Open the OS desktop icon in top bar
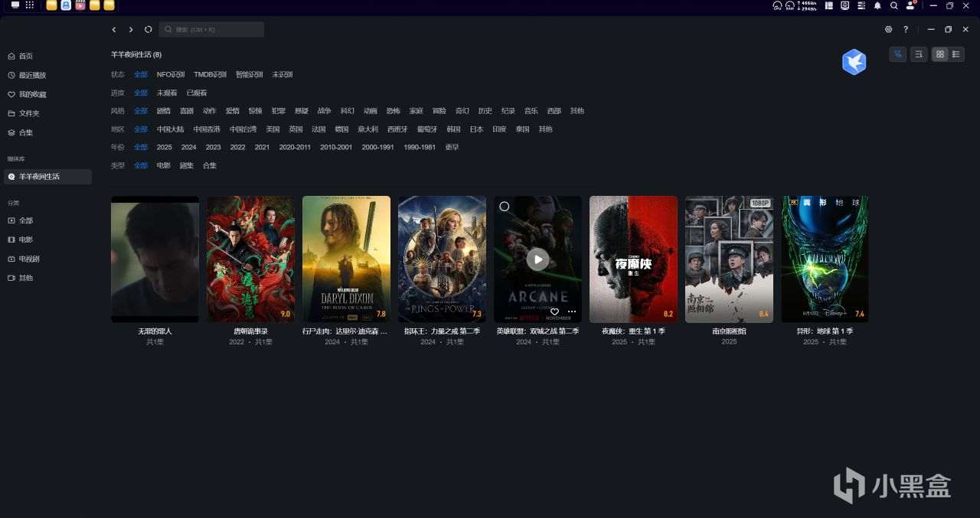This screenshot has height=518, width=980. 15,5
